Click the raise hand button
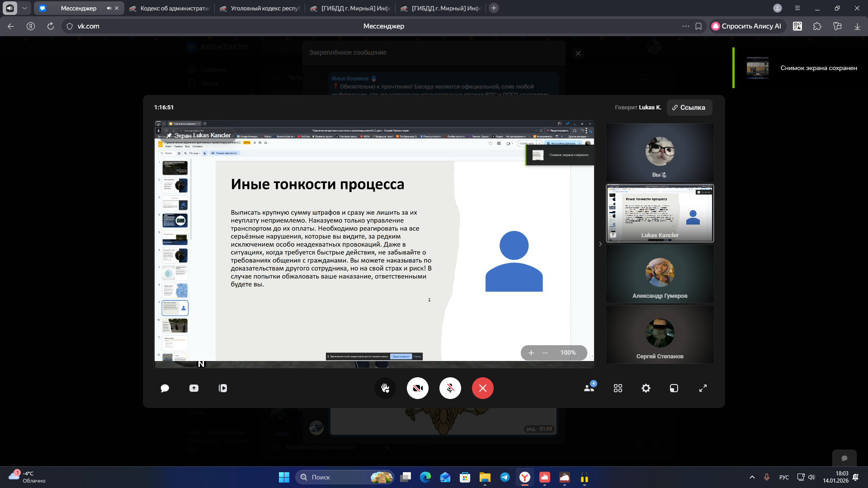The width and height of the screenshot is (868, 488). pos(385,388)
